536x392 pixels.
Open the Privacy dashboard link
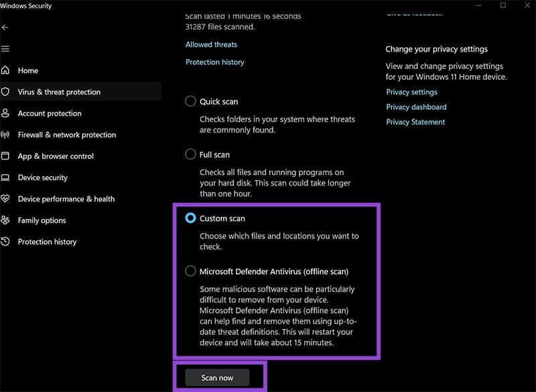[x=416, y=107]
